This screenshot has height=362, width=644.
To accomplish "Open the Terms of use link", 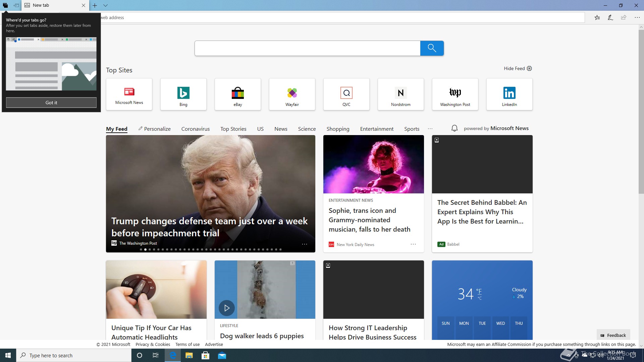I will [x=187, y=344].
